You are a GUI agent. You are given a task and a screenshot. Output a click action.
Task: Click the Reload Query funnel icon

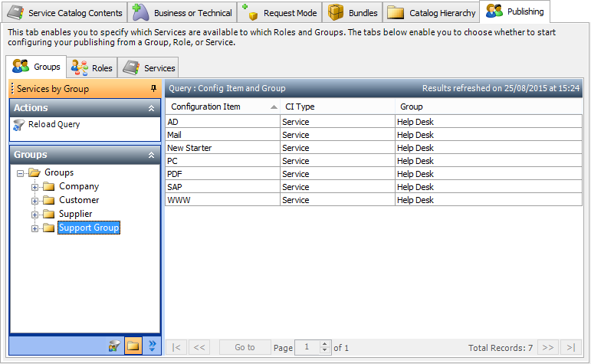click(18, 125)
